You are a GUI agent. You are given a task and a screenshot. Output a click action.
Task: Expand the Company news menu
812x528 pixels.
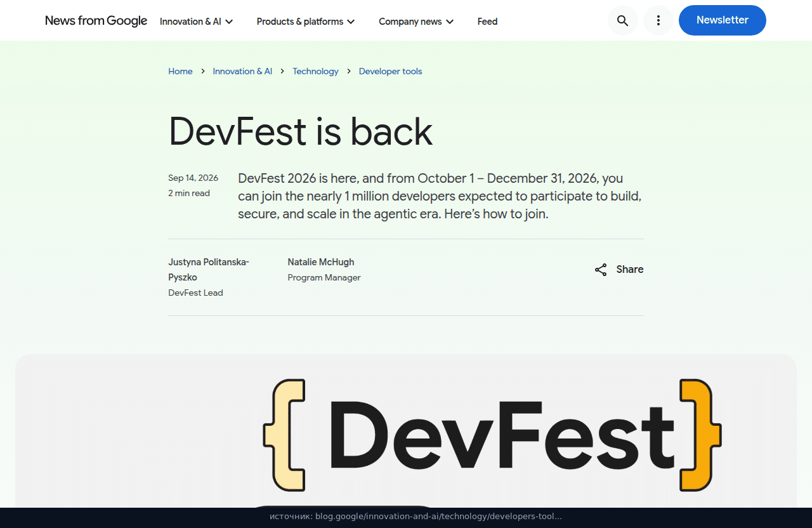coord(416,22)
